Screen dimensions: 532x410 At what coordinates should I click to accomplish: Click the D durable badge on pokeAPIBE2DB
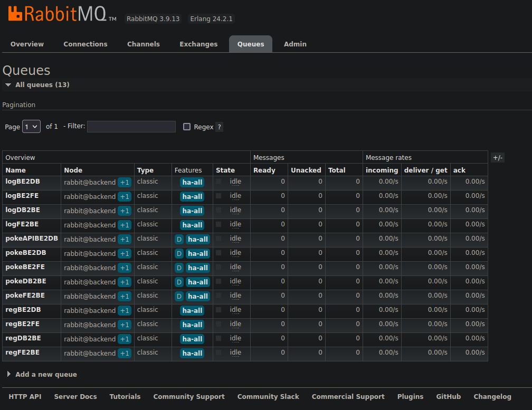[x=179, y=239]
